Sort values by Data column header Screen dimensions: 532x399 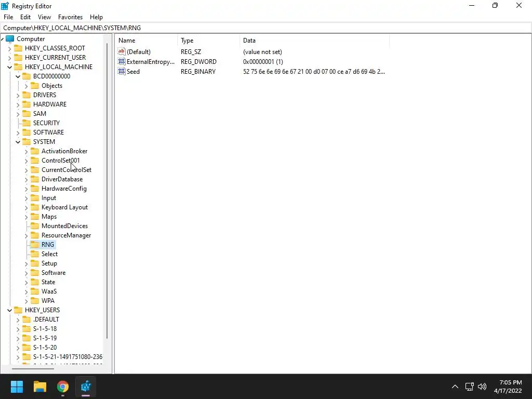click(x=314, y=41)
